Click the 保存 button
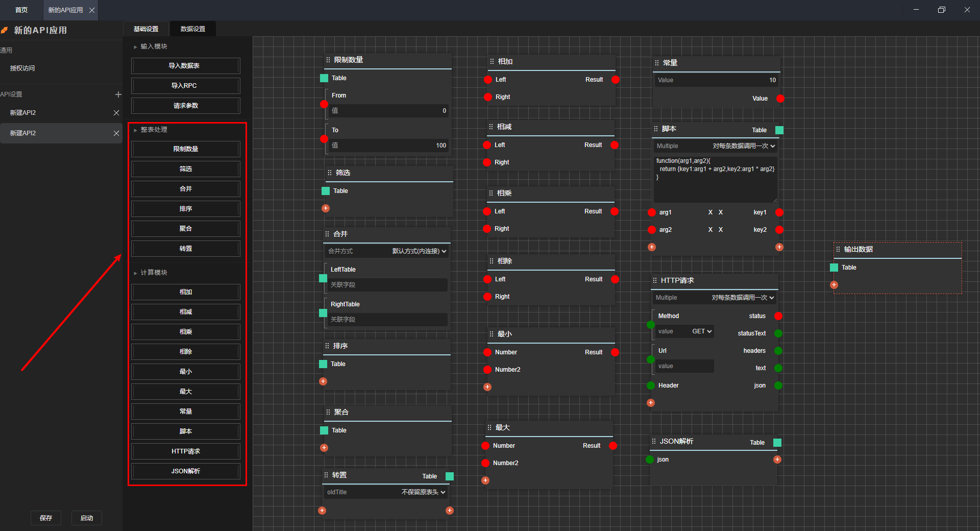 [x=46, y=518]
